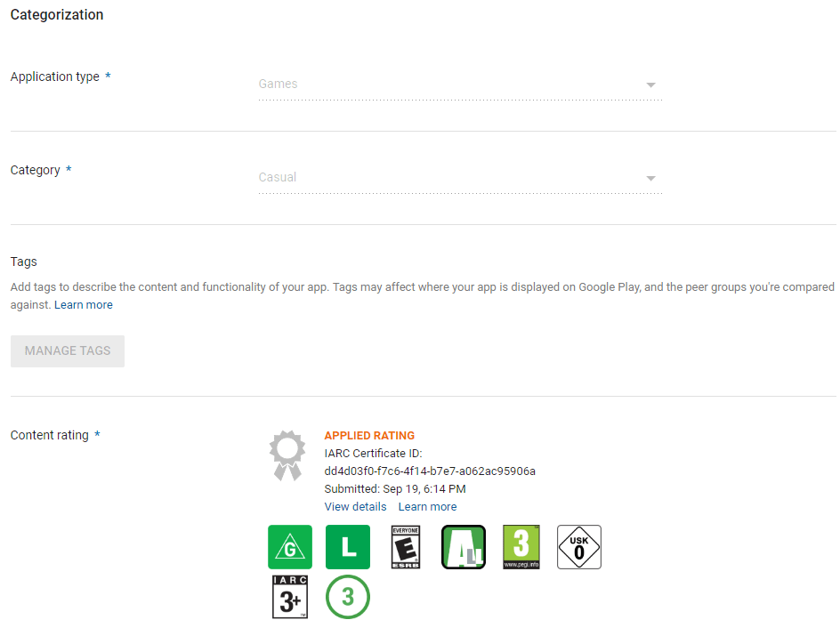Open the Category dropdown arrow
This screenshot has width=840, height=628.
[650, 178]
